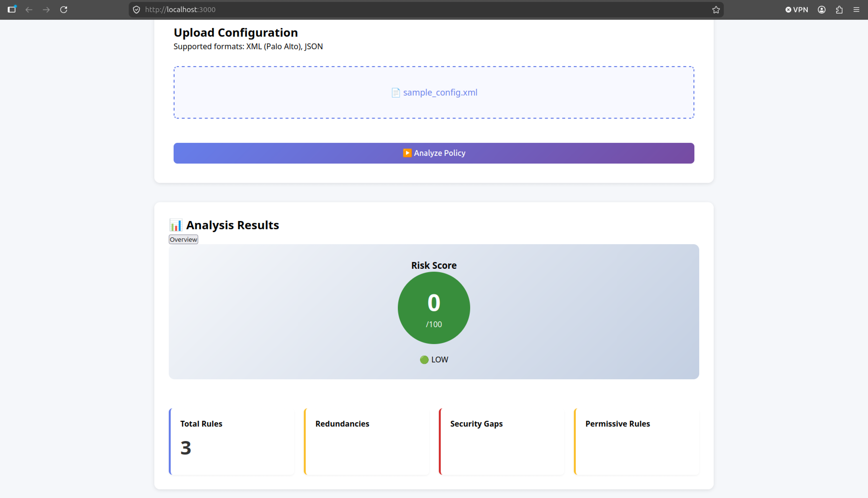Open the tab overview icon
Viewport: 868px width, 498px height.
point(12,9)
